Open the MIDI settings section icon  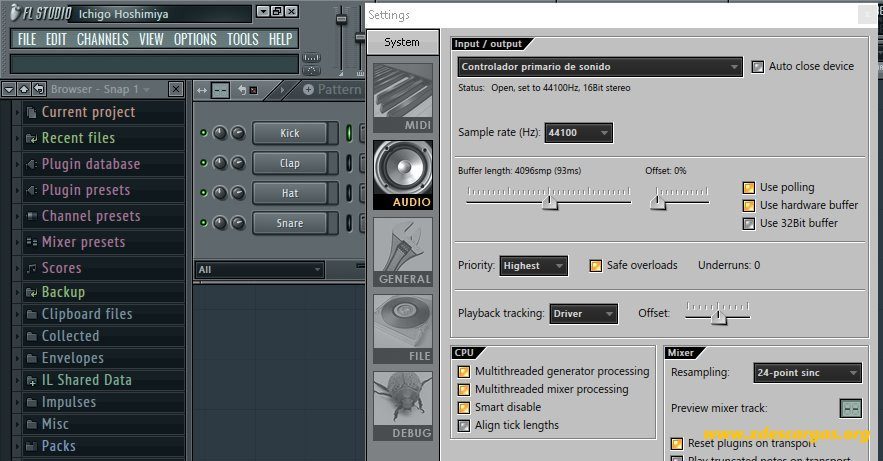click(403, 98)
